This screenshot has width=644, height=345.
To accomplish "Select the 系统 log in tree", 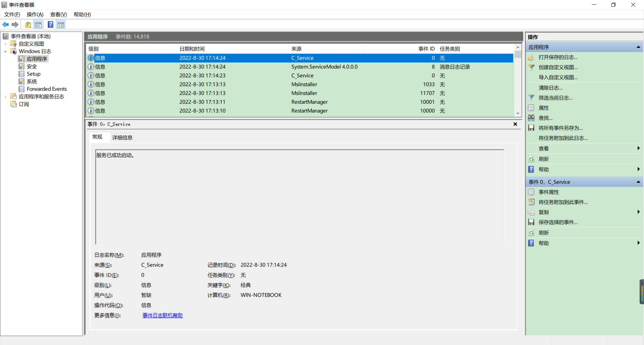I will [x=32, y=81].
